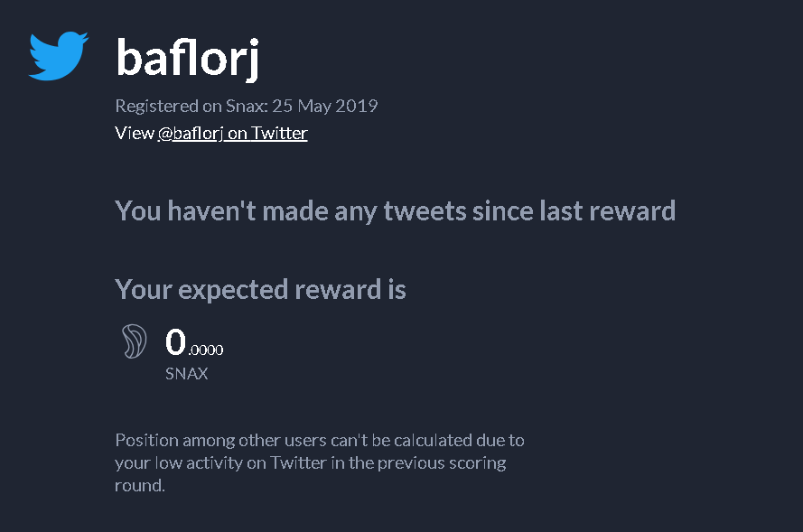Click the date '25 May 2019'
Viewport: 803px width, 532px height.
(x=324, y=106)
